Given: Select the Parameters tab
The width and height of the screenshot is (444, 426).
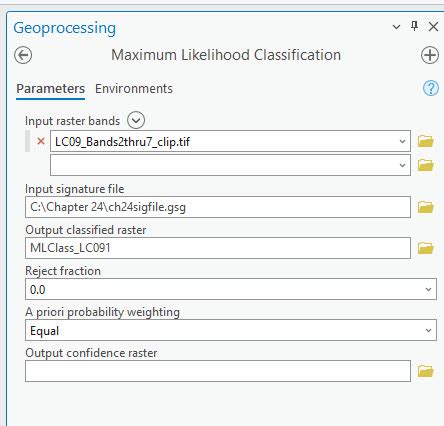Looking at the screenshot, I should pos(51,89).
